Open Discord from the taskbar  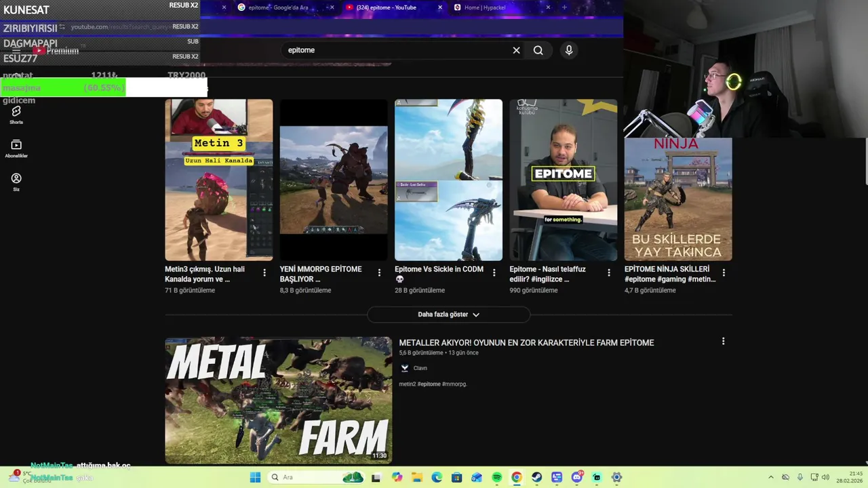577,477
